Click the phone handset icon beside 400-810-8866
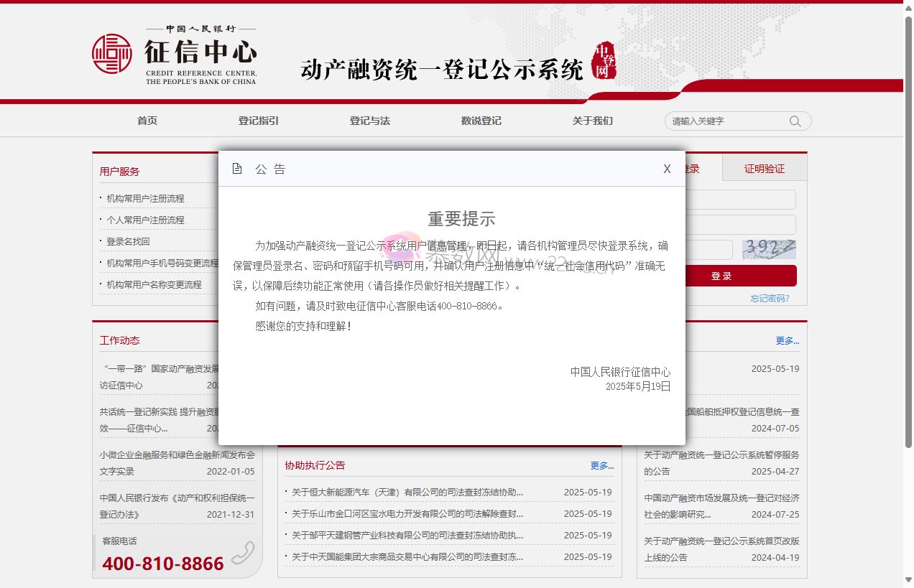Image resolution: width=914 pixels, height=588 pixels. tap(242, 553)
